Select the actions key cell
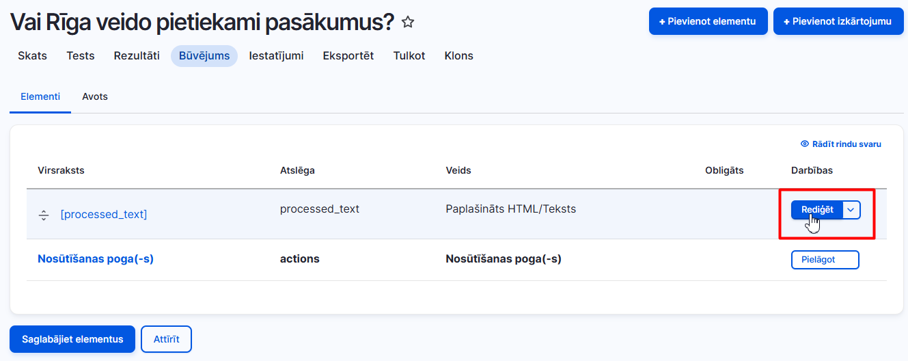This screenshot has height=361, width=908. tap(299, 259)
